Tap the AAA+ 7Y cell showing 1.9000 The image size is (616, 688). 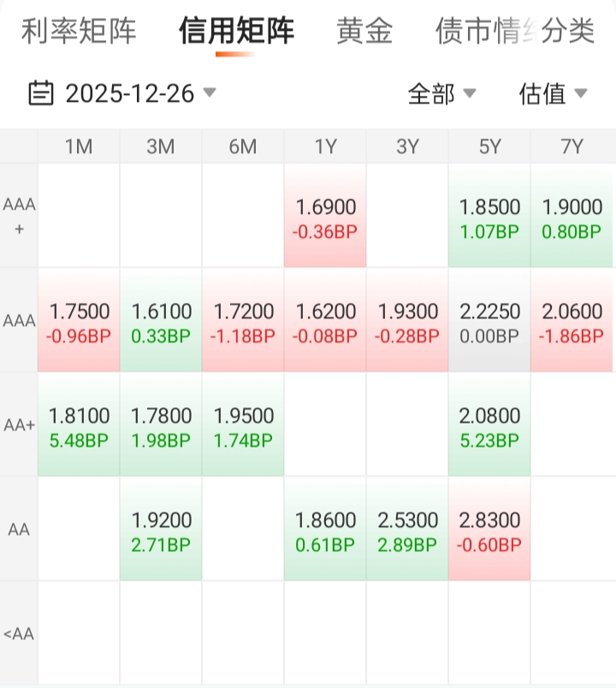[x=572, y=217]
